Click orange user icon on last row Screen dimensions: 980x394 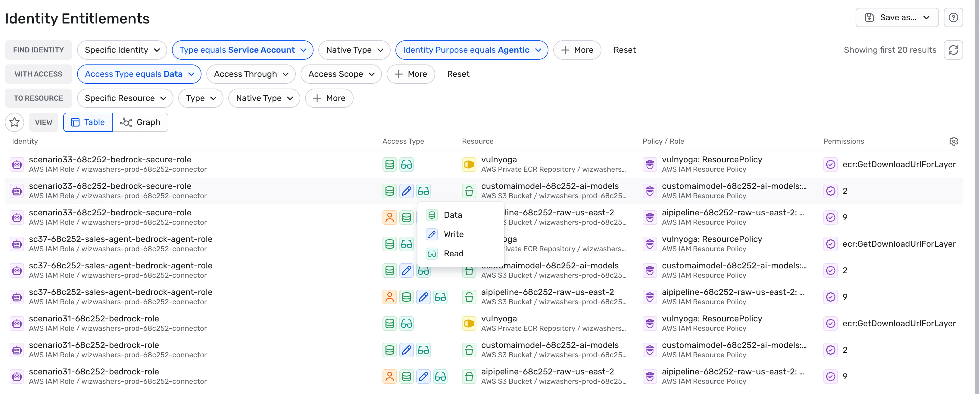coord(389,377)
